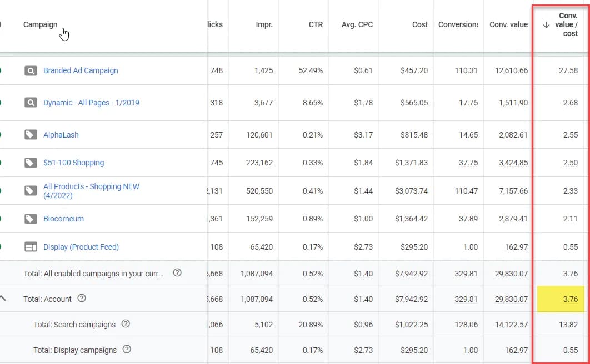This screenshot has height=364, width=590.
Task: Open the Branded Ad Campaign link
Action: (81, 70)
